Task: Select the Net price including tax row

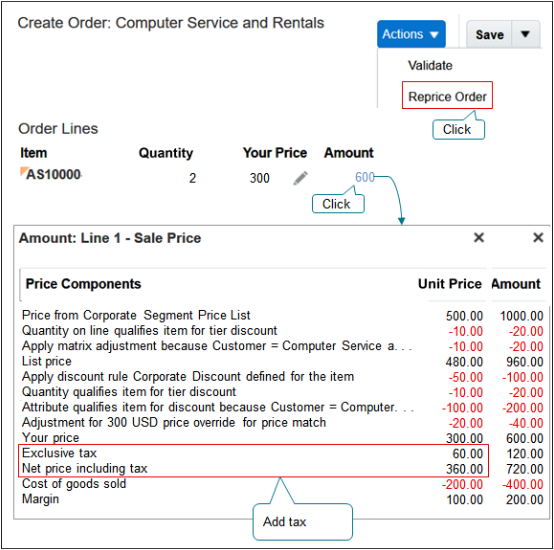Action: 282,469
